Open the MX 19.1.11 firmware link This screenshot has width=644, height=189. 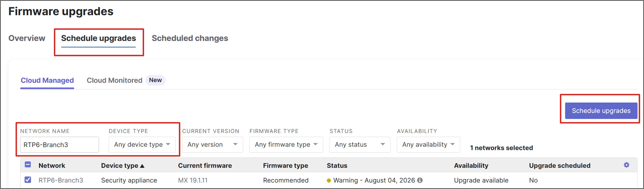tap(193, 180)
